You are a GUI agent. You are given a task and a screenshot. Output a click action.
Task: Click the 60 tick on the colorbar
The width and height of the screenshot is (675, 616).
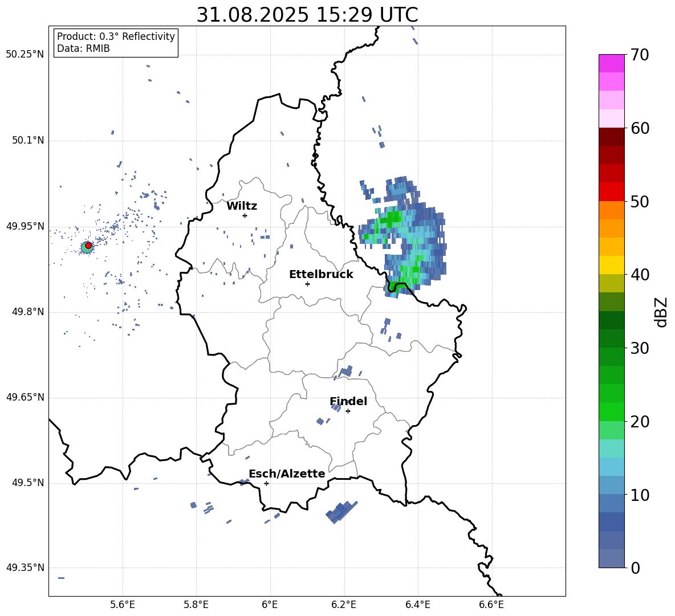click(x=640, y=128)
